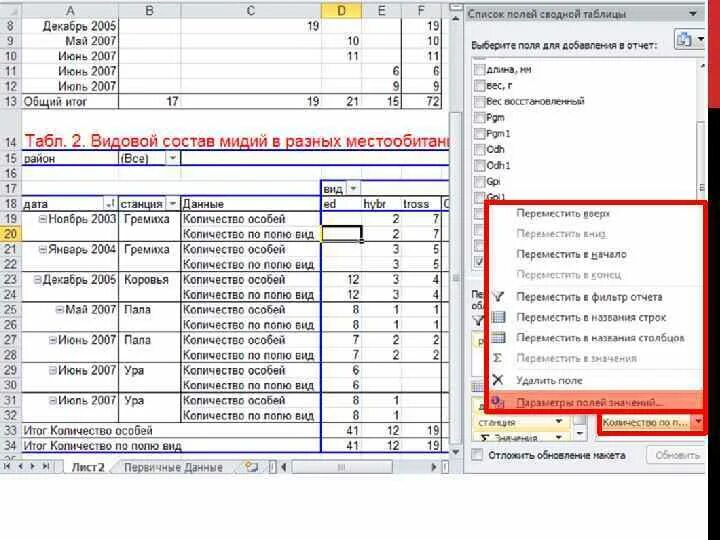Image resolution: width=720 pixels, height=540 pixels.
Task: Open the pivot field list pane options arrow
Action: pyautogui.click(x=693, y=14)
